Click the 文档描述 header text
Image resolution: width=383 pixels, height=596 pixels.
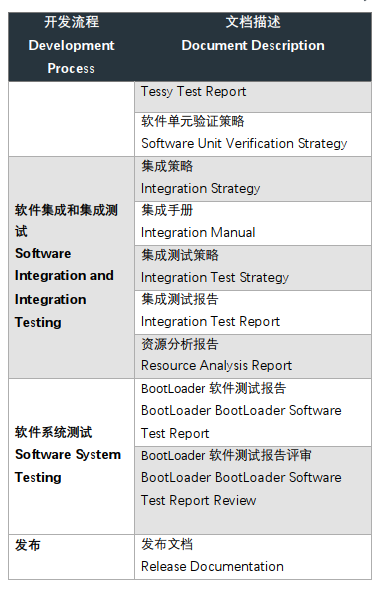click(x=253, y=22)
